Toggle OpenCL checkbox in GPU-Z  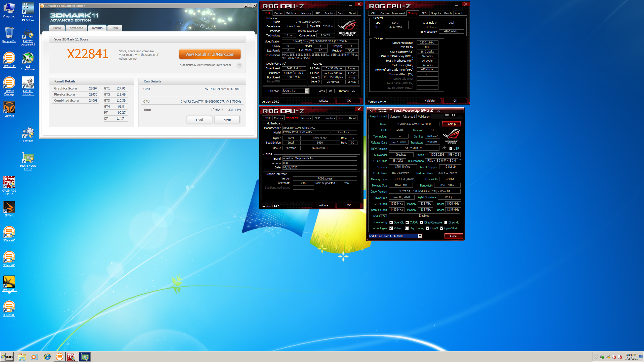(391, 222)
